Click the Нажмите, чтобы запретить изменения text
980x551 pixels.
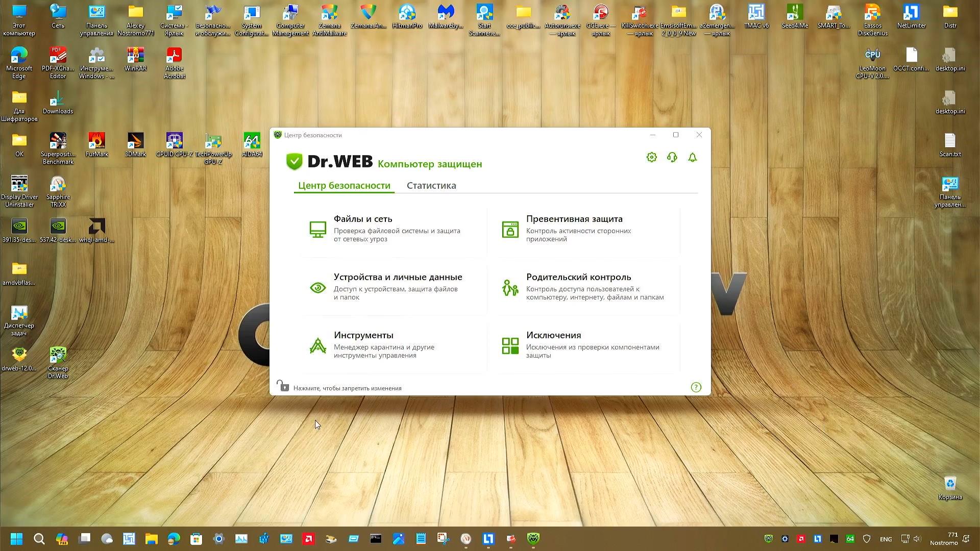pos(347,388)
